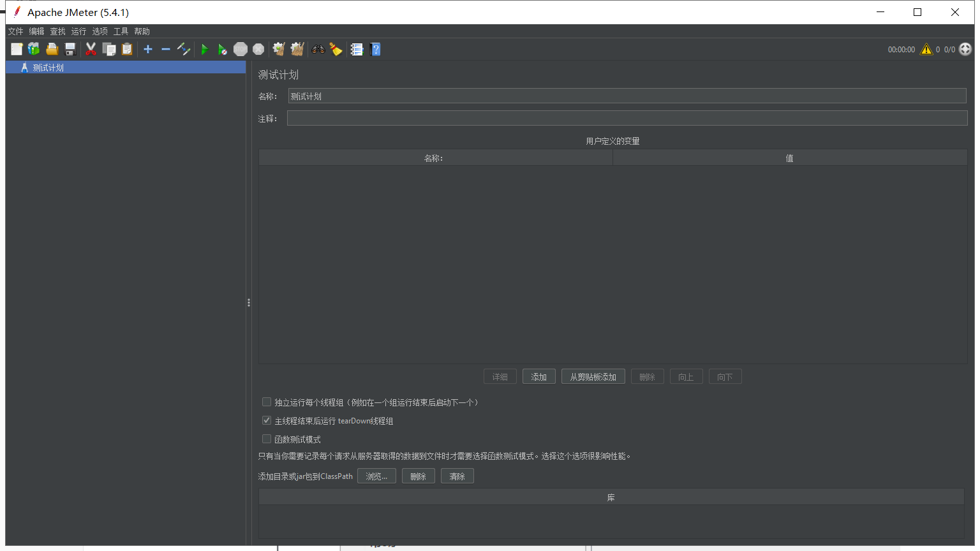Maximize the Apache JMeter window

tap(917, 12)
